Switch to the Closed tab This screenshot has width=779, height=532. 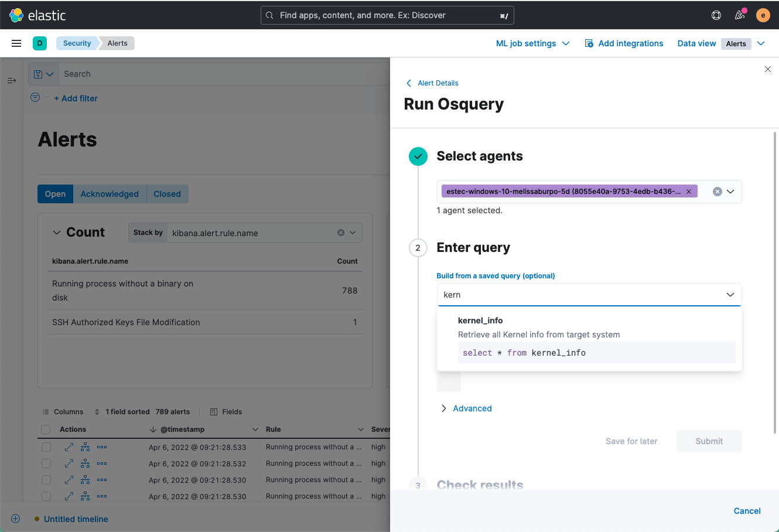168,194
